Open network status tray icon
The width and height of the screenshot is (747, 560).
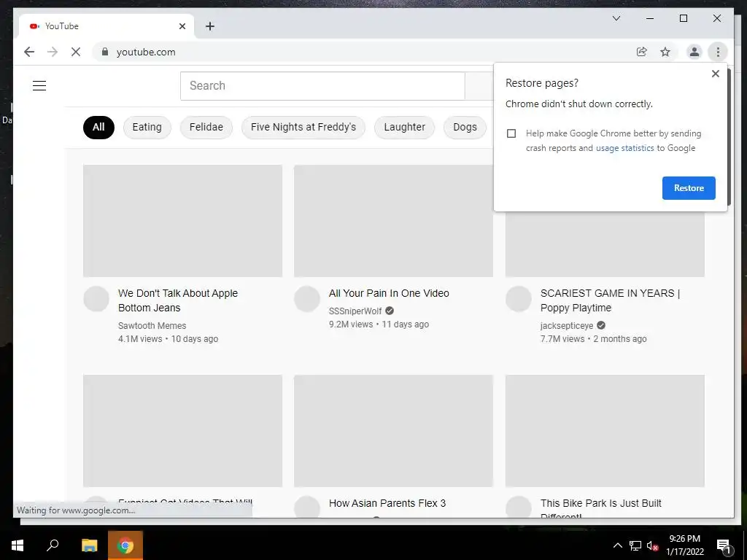click(x=635, y=545)
